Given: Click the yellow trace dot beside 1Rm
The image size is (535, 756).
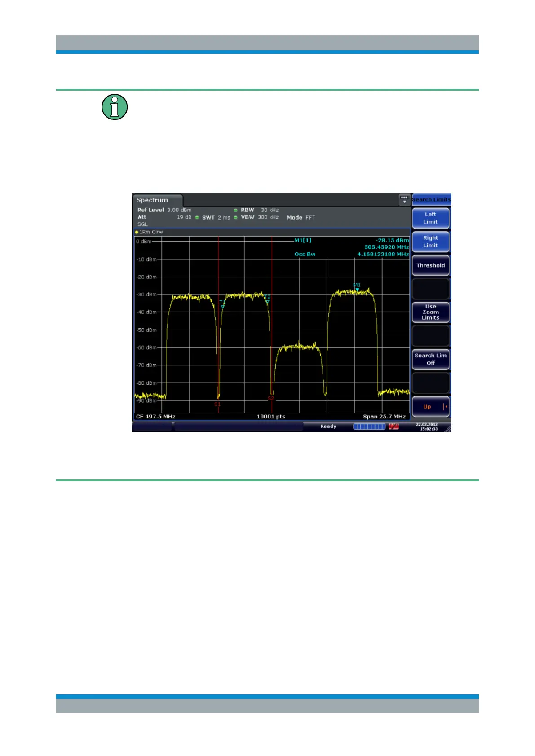Looking at the screenshot, I should tap(137, 233).
